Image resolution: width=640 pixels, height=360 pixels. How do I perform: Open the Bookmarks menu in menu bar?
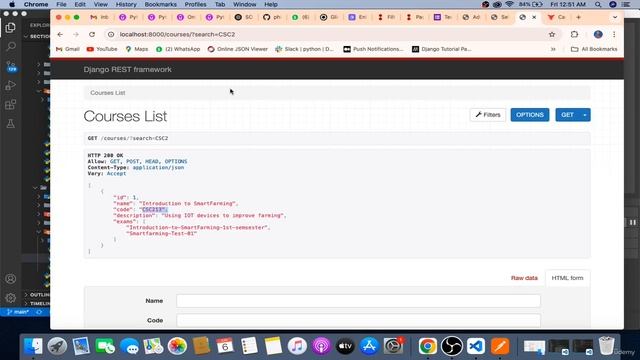click(160, 4)
